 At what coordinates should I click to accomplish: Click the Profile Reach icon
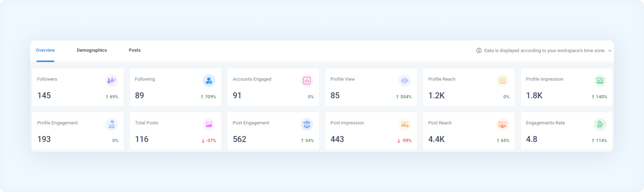point(502,81)
